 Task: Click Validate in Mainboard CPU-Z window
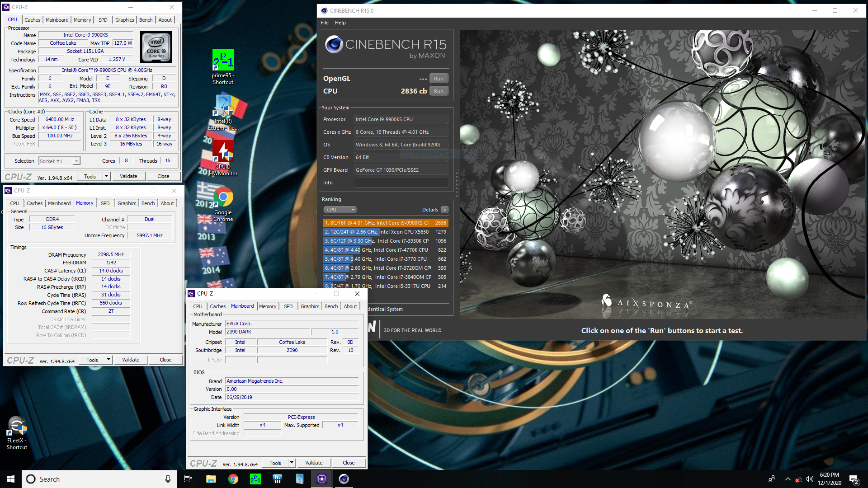pos(314,463)
